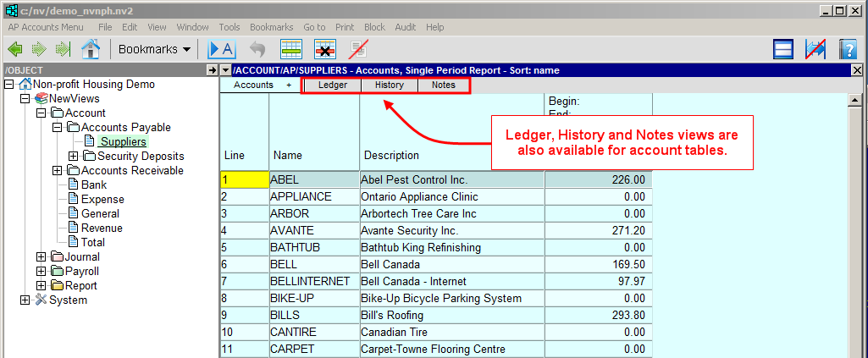The width and height of the screenshot is (868, 358).
Task: Click the home icon in the toolbar
Action: [x=91, y=49]
